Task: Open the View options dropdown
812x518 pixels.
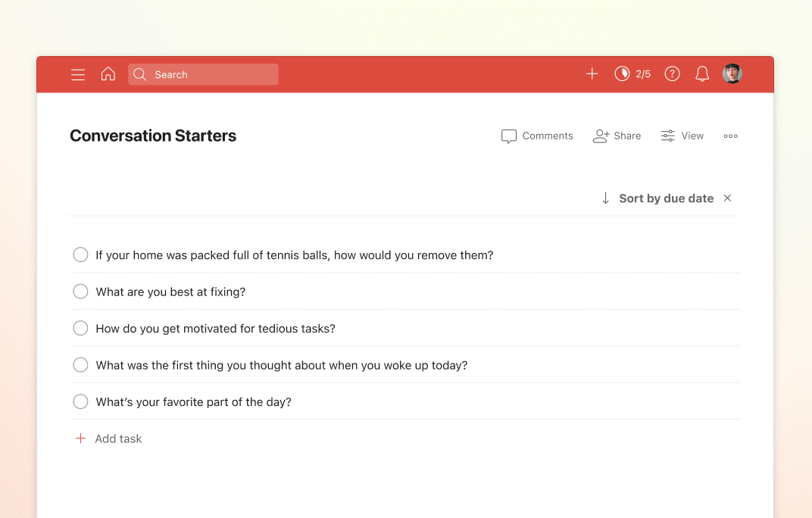Action: click(x=682, y=136)
